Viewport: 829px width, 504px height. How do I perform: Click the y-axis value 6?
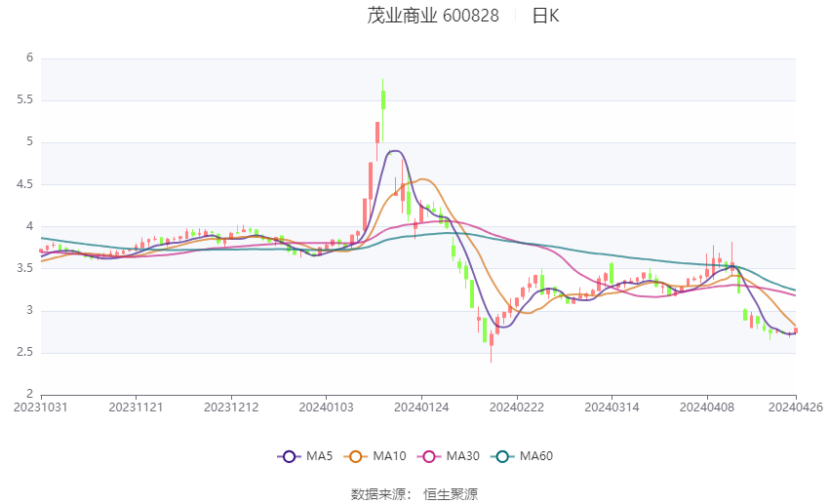click(x=29, y=58)
